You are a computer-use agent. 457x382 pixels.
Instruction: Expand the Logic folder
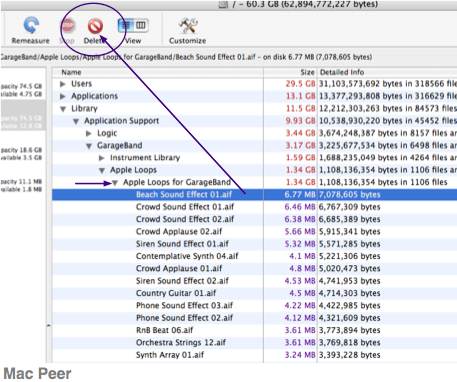point(89,133)
